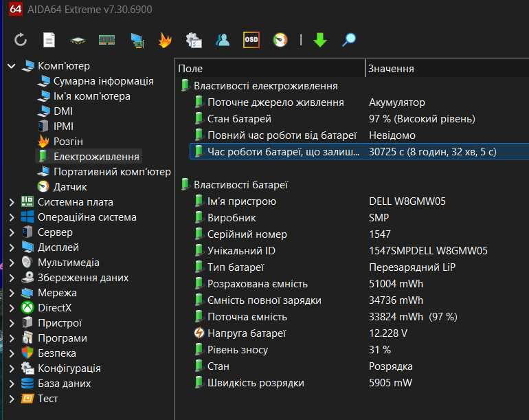Open Портативний комп'ютер tree item
This screenshot has height=420, width=529.
point(112,172)
